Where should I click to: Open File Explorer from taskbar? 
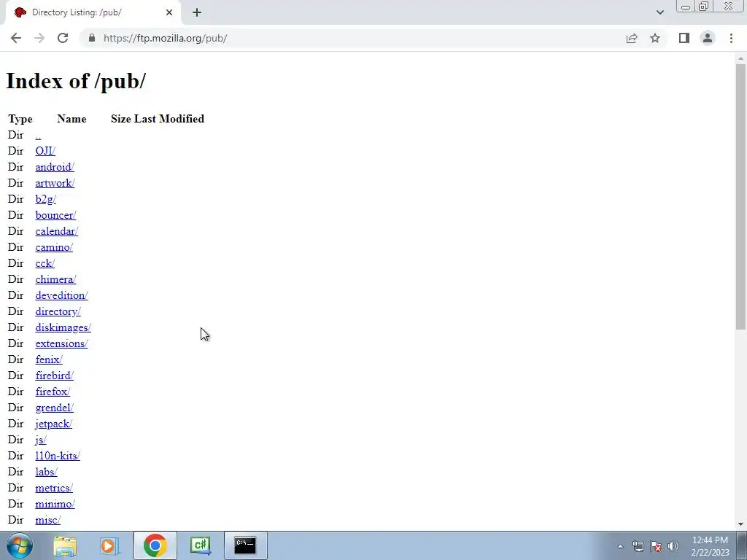pyautogui.click(x=65, y=545)
